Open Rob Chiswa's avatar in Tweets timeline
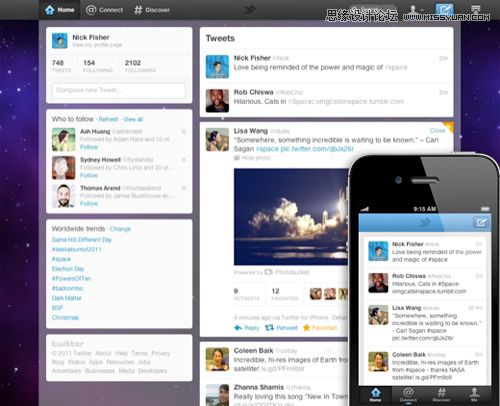 point(217,101)
